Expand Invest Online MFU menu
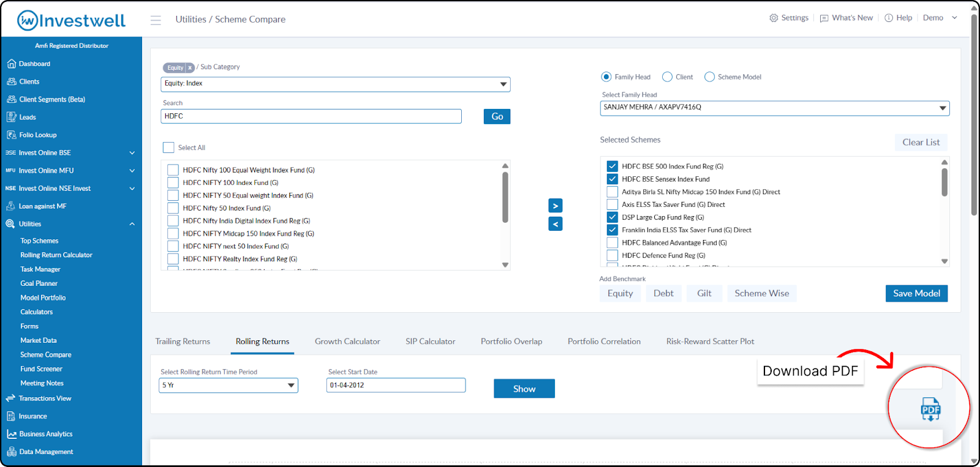Screen dimensions: 980x467 click(132, 171)
